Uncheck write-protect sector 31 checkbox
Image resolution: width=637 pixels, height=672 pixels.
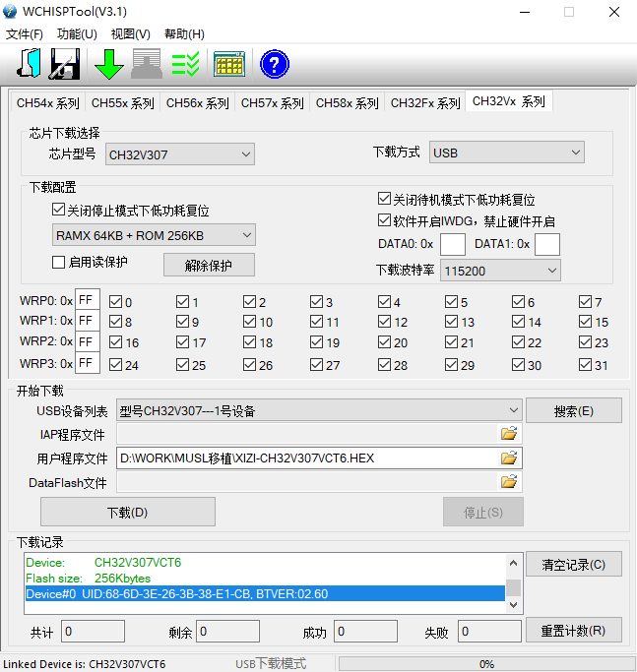click(585, 365)
